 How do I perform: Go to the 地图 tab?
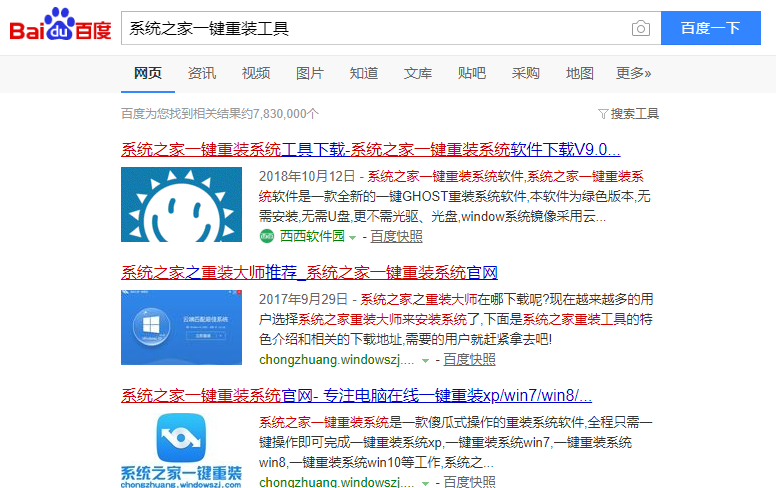[x=579, y=73]
